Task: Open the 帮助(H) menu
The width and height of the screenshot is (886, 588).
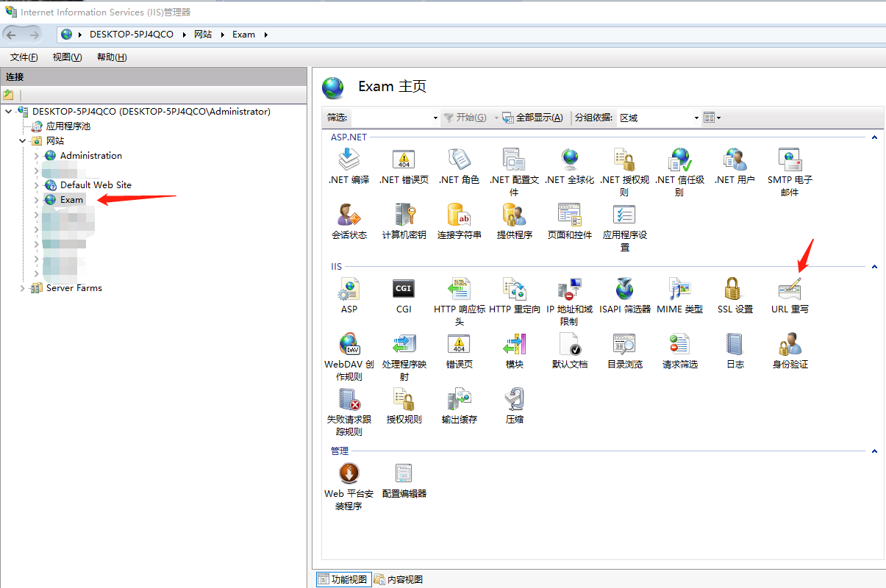Action: pyautogui.click(x=112, y=57)
